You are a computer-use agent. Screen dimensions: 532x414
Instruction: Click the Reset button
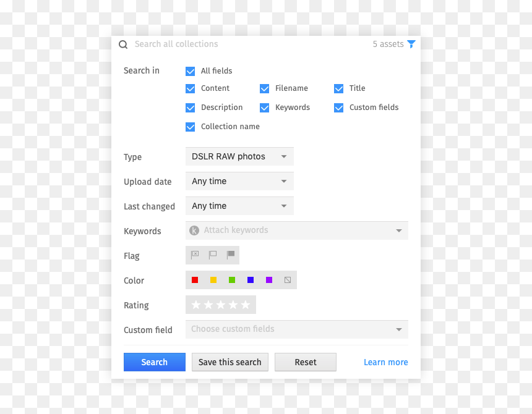pos(306,362)
